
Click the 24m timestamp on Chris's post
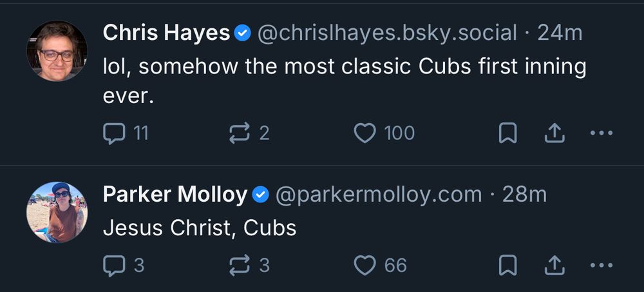tap(560, 33)
